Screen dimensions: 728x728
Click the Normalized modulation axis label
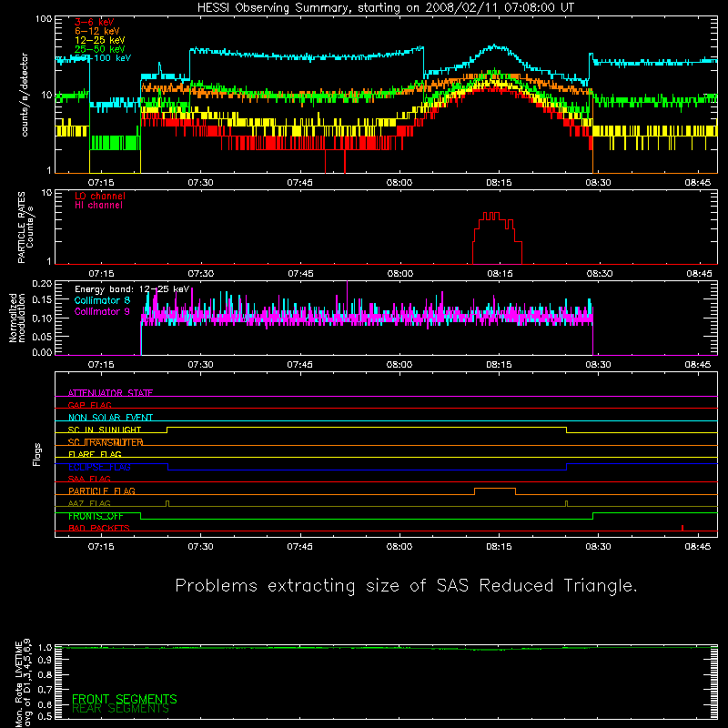17,318
